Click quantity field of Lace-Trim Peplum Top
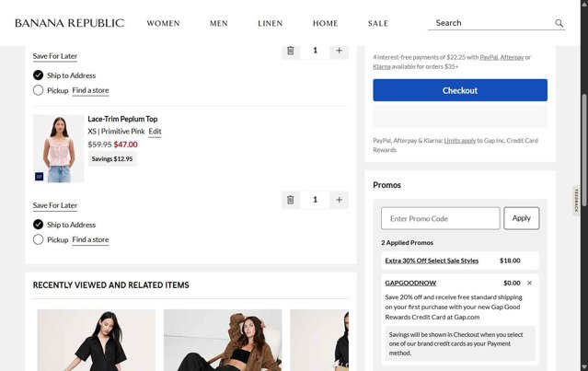Viewport: 588px width, 371px height. tap(315, 200)
